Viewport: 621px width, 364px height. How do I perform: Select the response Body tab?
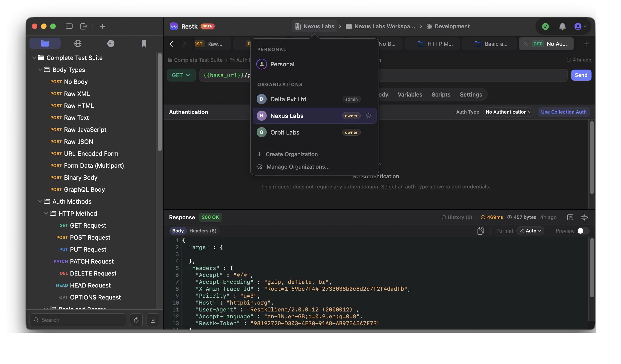[x=178, y=231]
